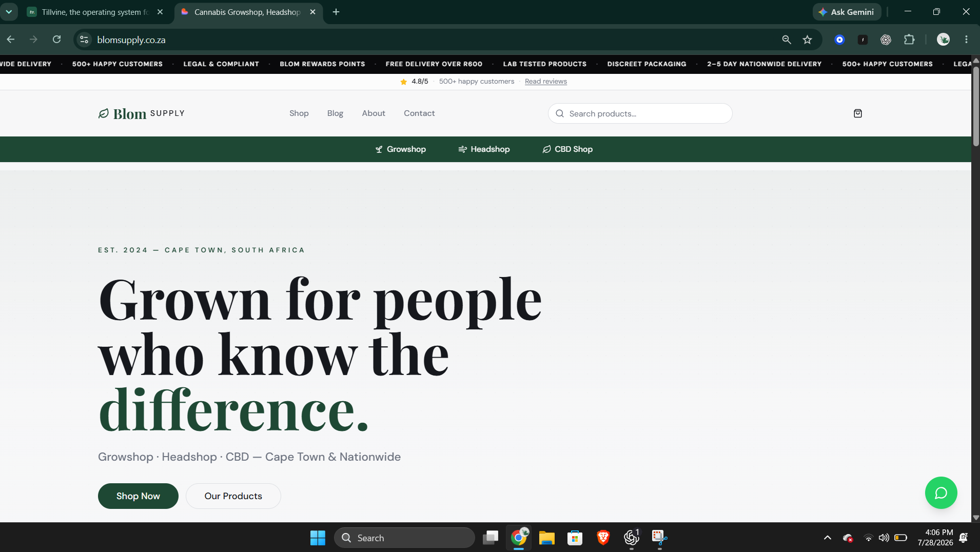Screen dimensions: 980x552
Task: Click the Read reviews link
Action: [546, 82]
